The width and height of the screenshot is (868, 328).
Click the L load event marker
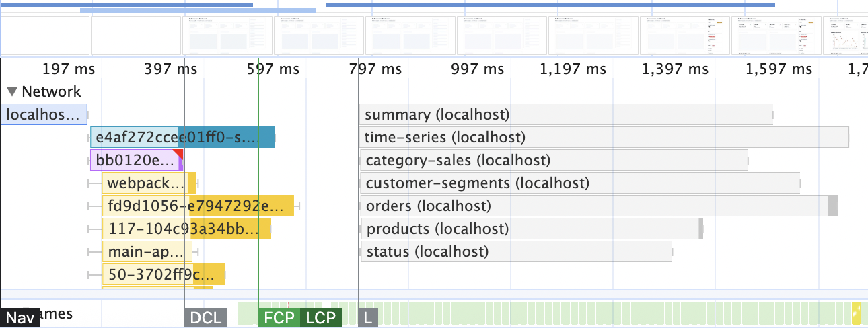click(367, 317)
